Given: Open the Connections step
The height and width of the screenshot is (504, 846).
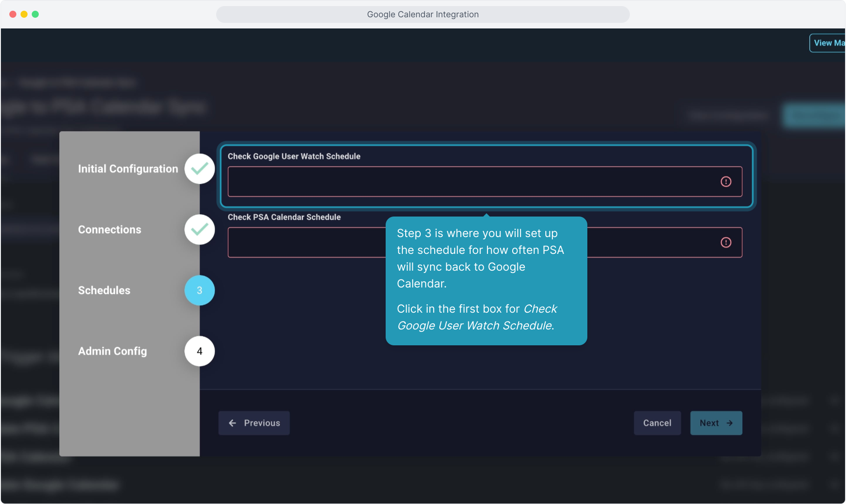Looking at the screenshot, I should pos(110,230).
